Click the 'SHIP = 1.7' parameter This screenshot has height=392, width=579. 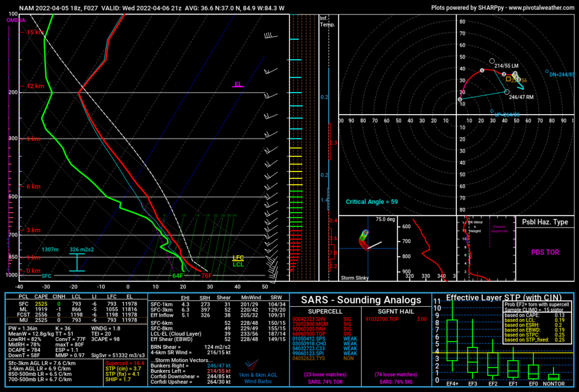point(118,379)
